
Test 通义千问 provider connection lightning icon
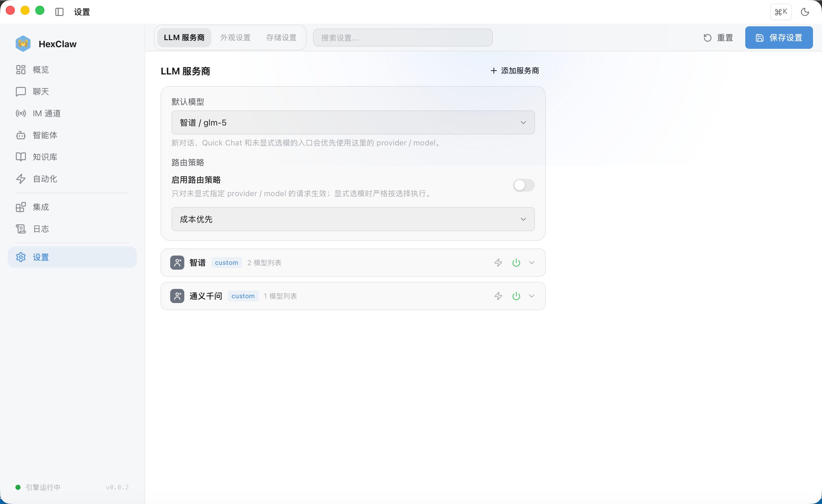pos(498,296)
